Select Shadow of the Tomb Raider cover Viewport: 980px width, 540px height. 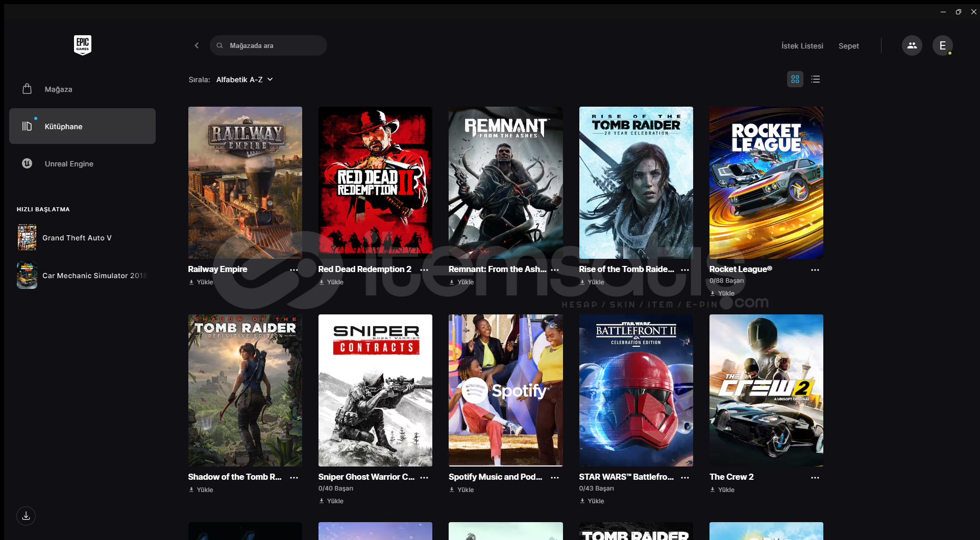click(245, 390)
